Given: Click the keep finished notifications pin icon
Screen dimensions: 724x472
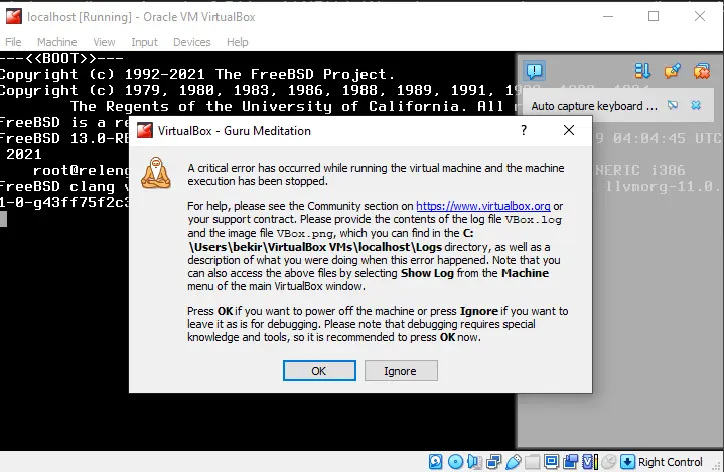Looking at the screenshot, I should [672, 71].
